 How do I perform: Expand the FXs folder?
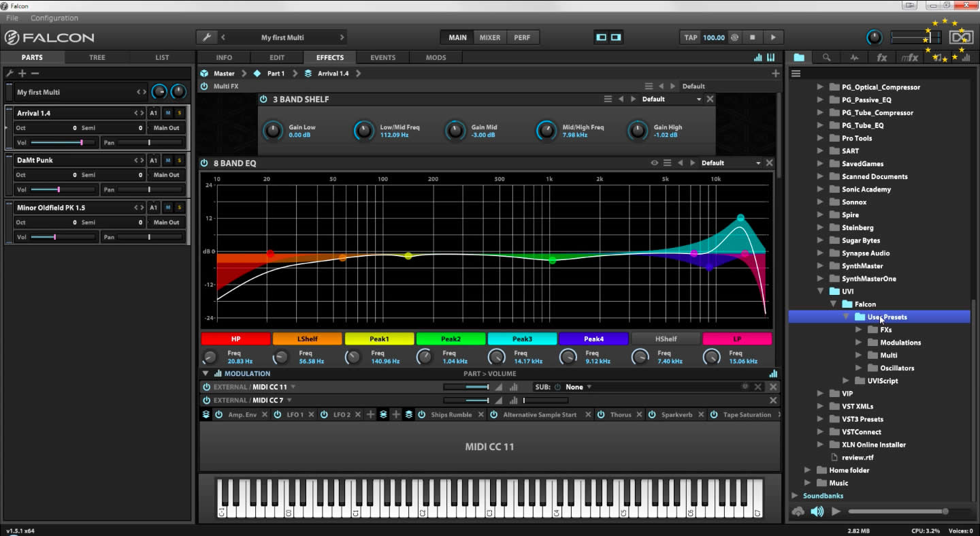coord(859,330)
